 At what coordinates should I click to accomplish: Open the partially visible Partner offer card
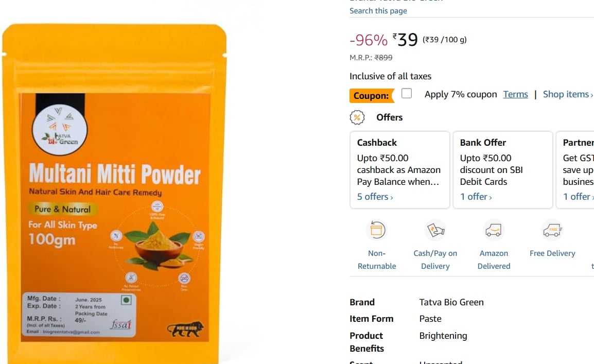[x=575, y=170]
